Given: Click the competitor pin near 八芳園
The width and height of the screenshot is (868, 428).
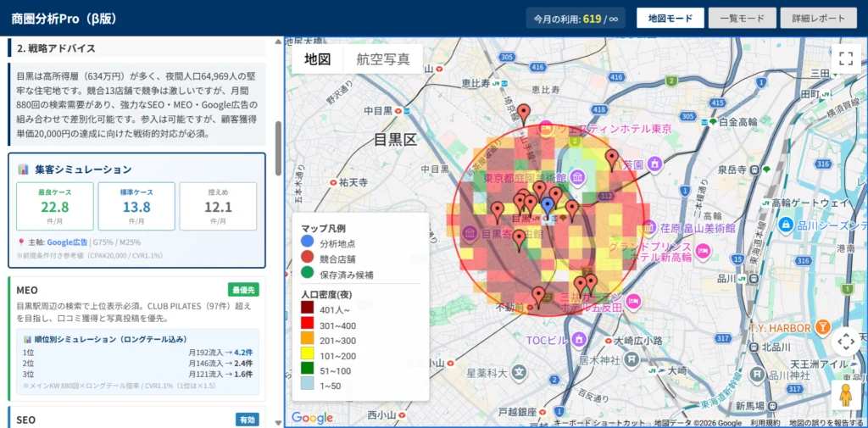Looking at the screenshot, I should coord(611,160).
